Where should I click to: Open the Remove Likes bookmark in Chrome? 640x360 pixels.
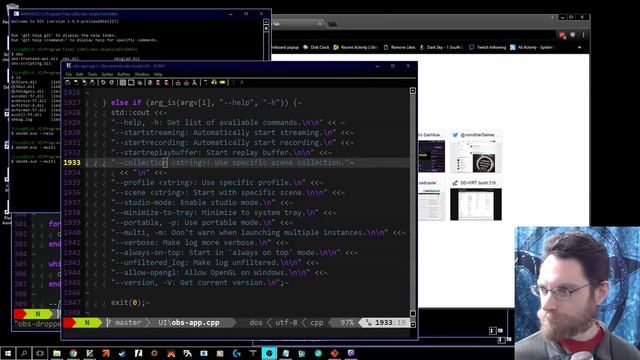400,47
